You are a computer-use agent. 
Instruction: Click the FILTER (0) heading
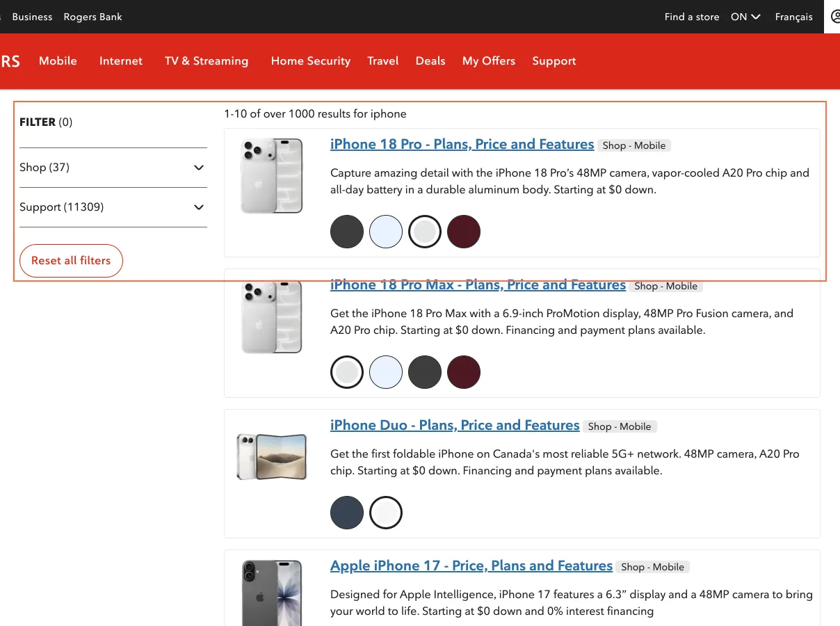(46, 122)
